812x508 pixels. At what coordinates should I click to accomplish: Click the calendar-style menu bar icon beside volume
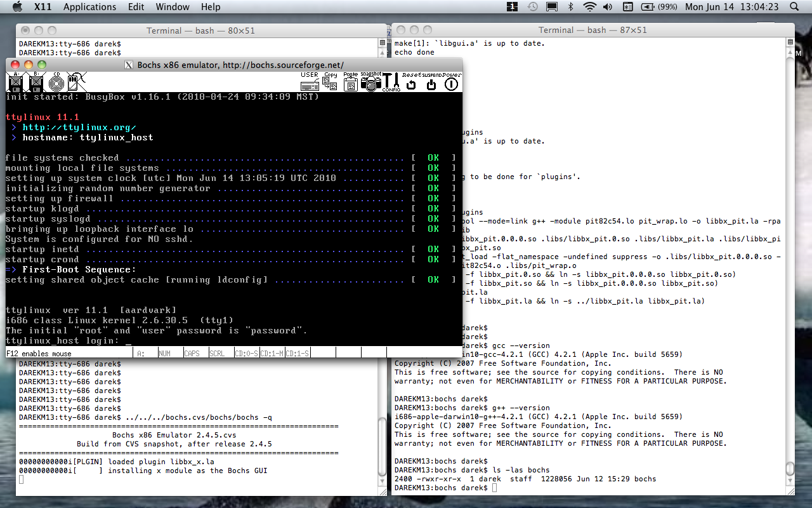[627, 7]
